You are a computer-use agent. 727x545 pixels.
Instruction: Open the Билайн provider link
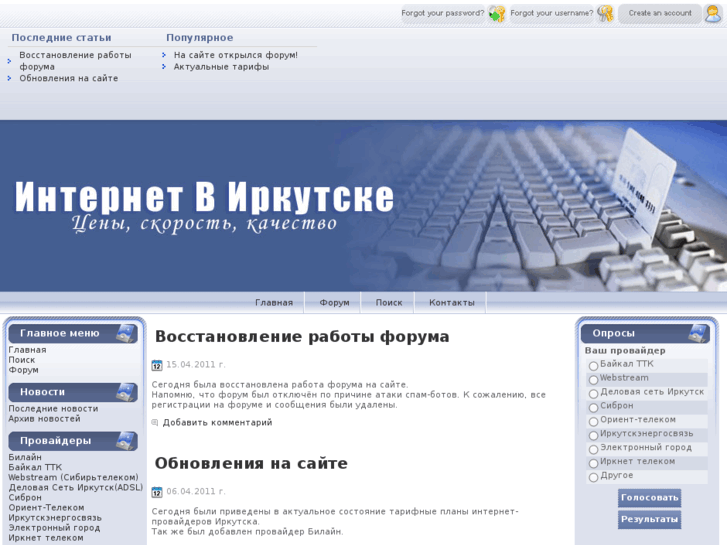(25, 457)
